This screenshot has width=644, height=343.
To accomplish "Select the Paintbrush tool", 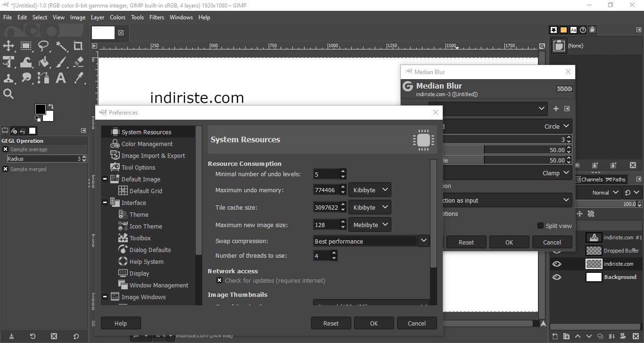I will point(61,62).
